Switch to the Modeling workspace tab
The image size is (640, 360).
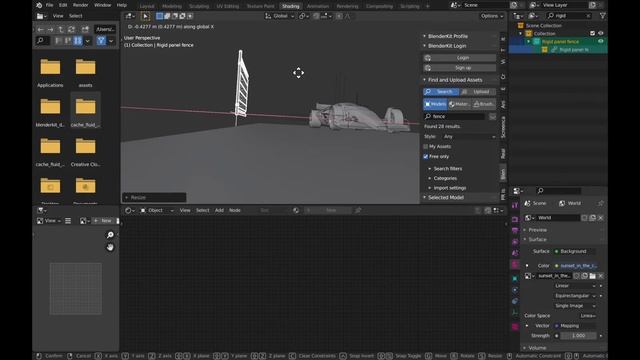171,6
